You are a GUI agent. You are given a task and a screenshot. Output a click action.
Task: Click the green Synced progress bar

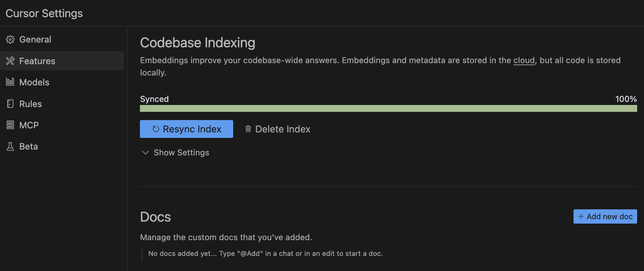click(389, 108)
